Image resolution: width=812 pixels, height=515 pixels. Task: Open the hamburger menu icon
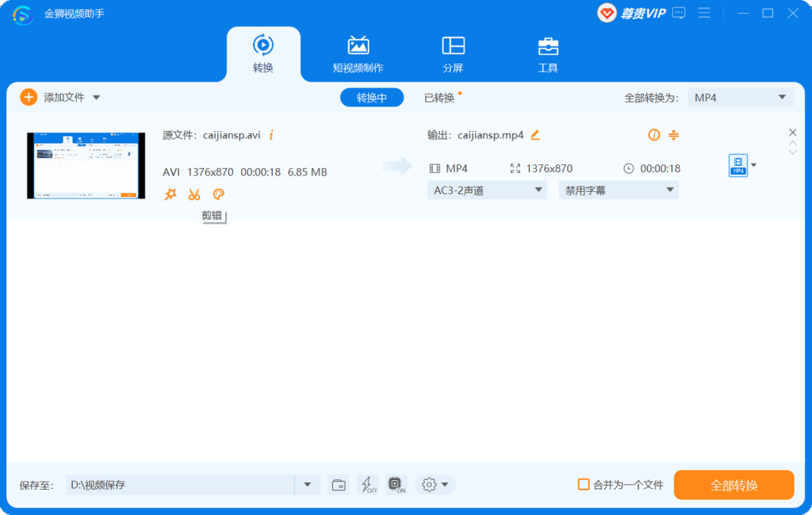pos(704,13)
